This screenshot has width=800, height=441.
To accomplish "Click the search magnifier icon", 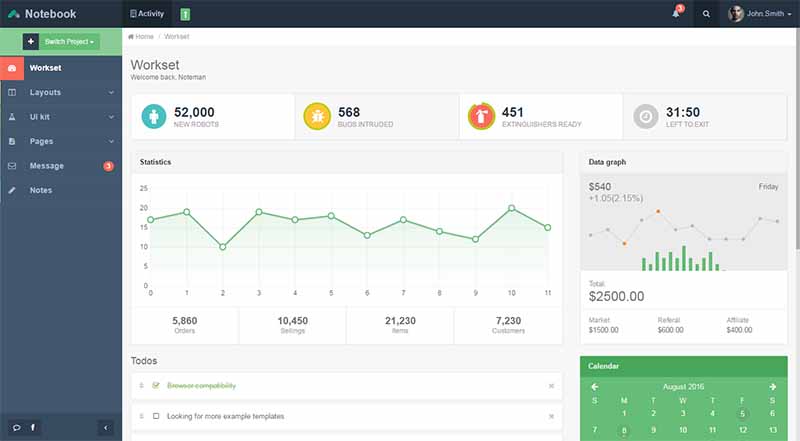I will [x=707, y=14].
